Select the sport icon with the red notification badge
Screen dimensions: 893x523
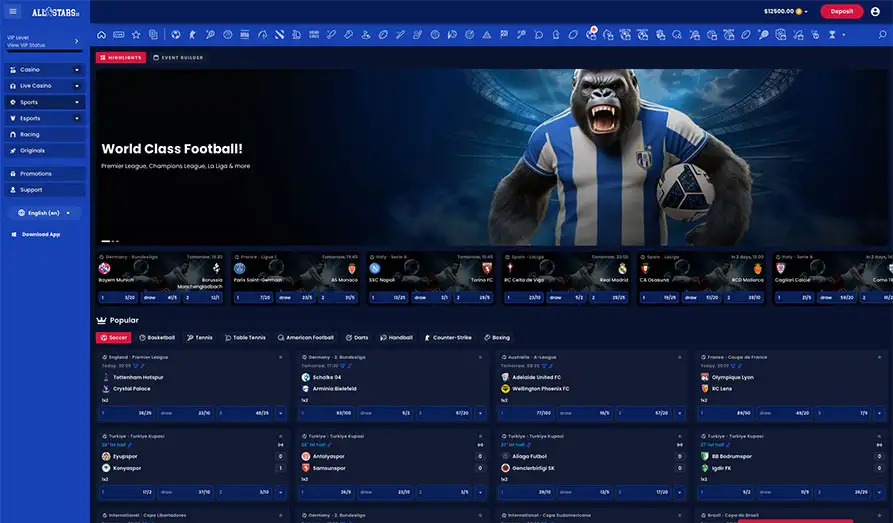point(591,34)
